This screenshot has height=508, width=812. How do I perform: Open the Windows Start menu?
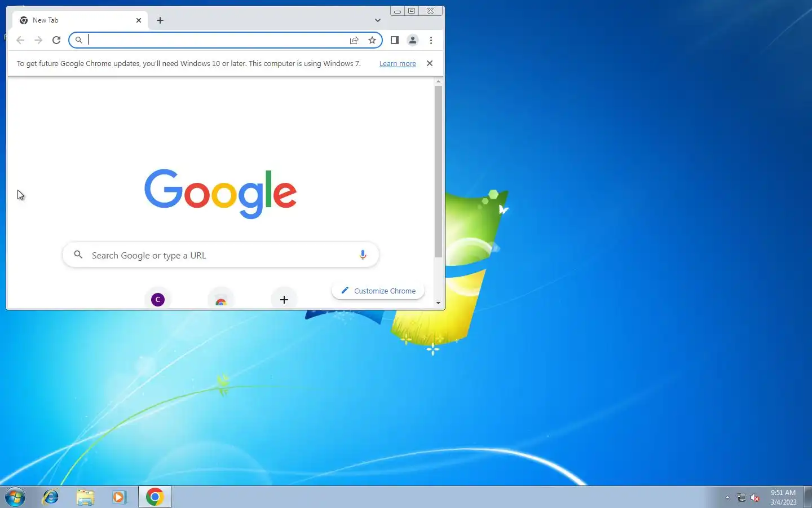click(x=15, y=497)
